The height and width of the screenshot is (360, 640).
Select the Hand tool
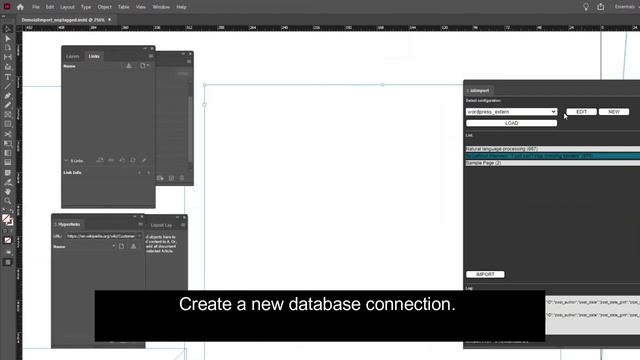tap(7, 191)
